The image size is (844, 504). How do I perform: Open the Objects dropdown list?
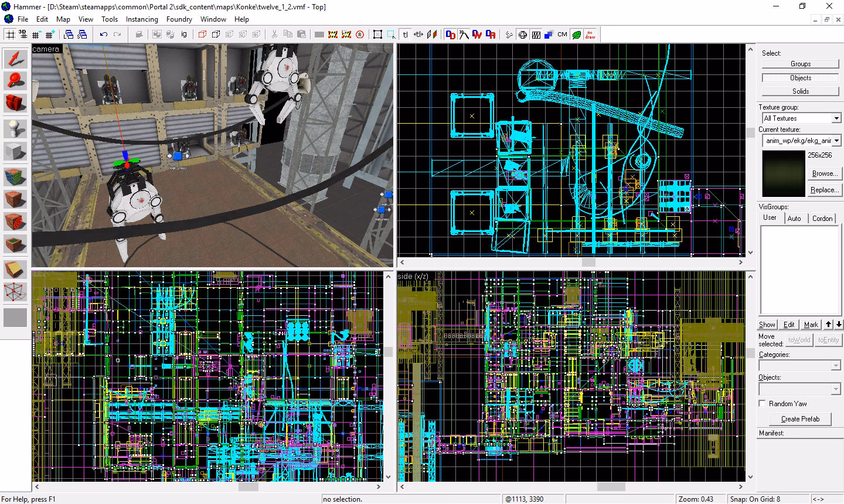[x=836, y=389]
